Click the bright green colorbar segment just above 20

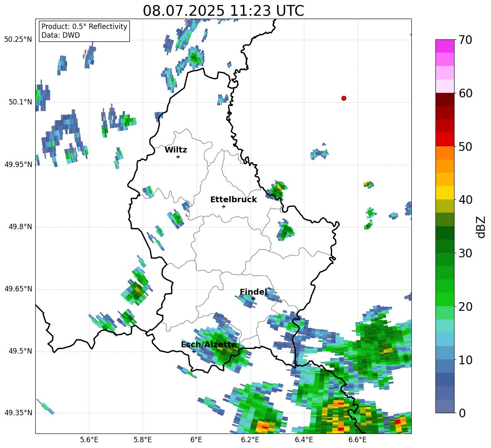[445, 299]
